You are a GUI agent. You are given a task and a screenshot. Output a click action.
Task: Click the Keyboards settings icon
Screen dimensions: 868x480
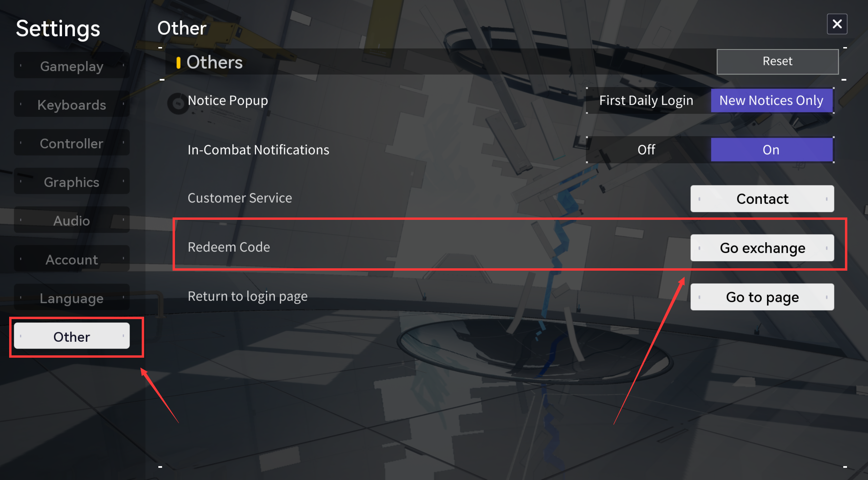coord(71,105)
